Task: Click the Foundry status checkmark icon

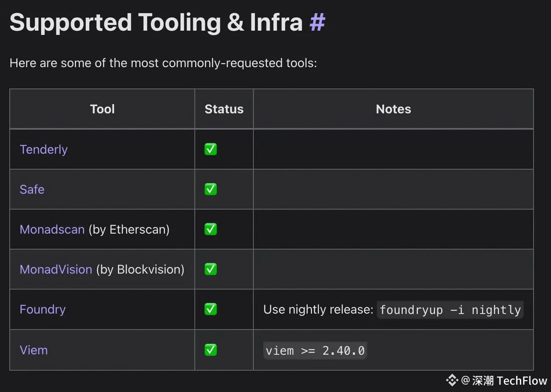Action: click(211, 309)
